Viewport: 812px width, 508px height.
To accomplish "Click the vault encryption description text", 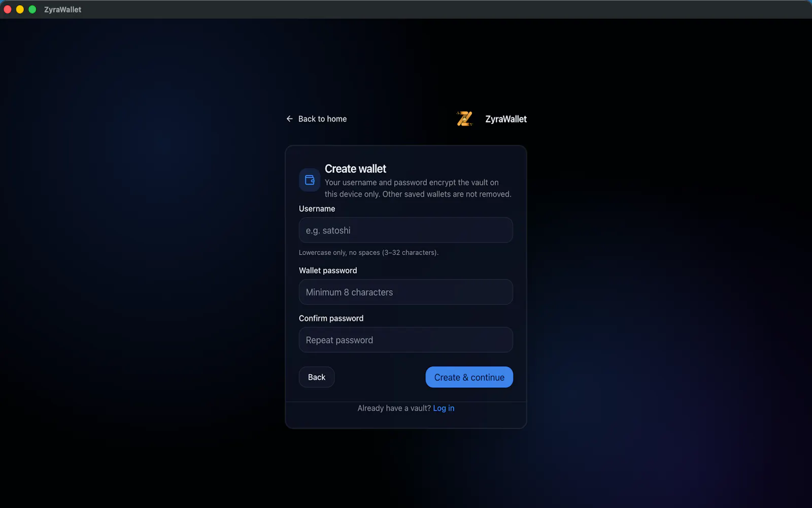I will pos(418,188).
